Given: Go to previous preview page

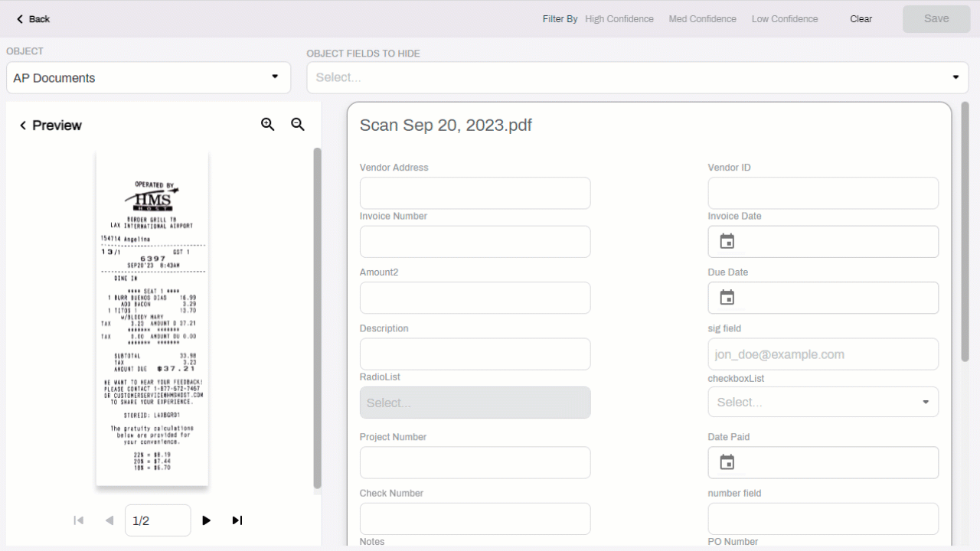Looking at the screenshot, I should 109,520.
